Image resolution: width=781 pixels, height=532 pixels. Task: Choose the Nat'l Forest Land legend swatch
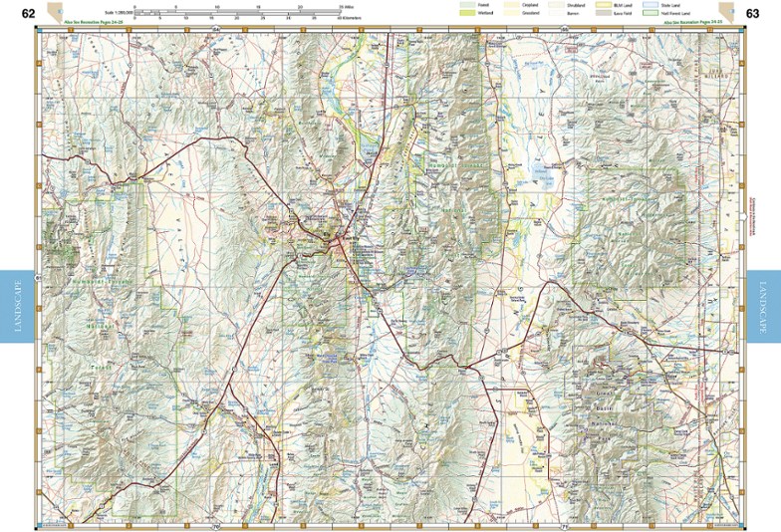coord(649,14)
